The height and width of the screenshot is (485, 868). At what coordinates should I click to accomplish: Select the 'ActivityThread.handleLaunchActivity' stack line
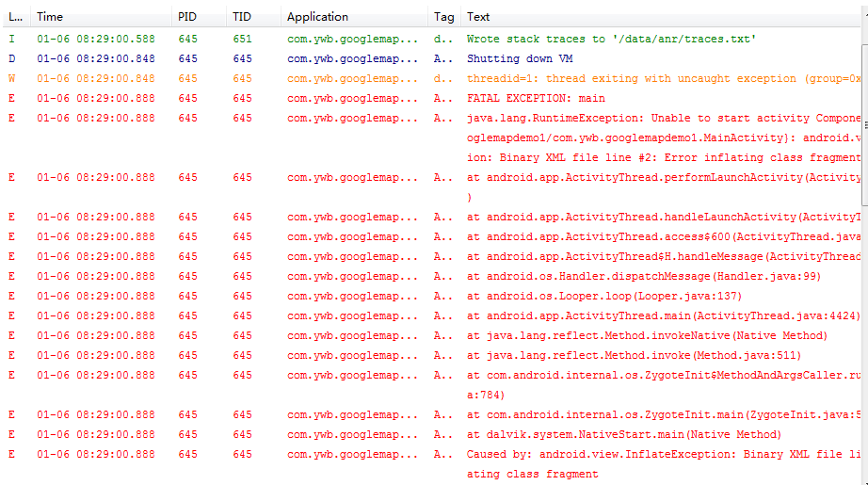coord(432,217)
